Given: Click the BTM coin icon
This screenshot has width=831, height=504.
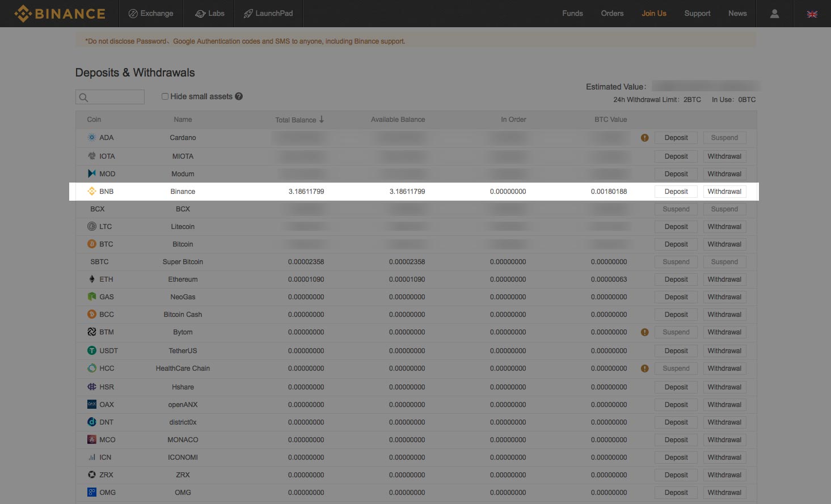Looking at the screenshot, I should pos(92,332).
